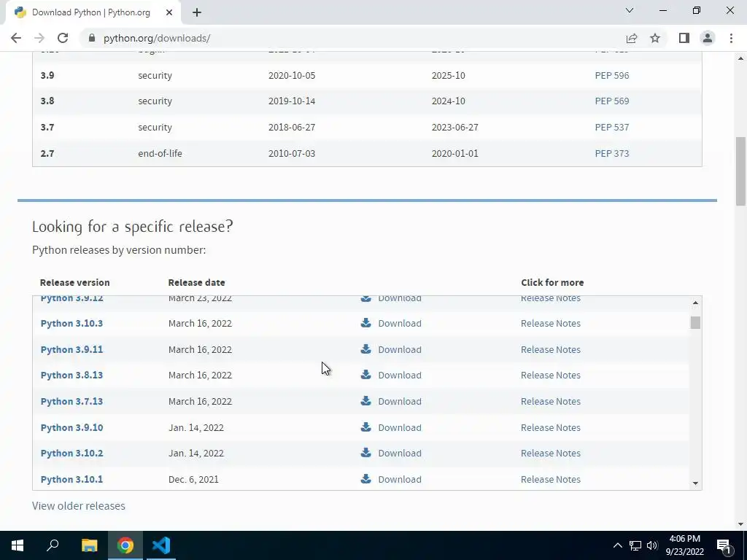Open the Python 3.9.10 release link
747x560 pixels.
[71, 427]
